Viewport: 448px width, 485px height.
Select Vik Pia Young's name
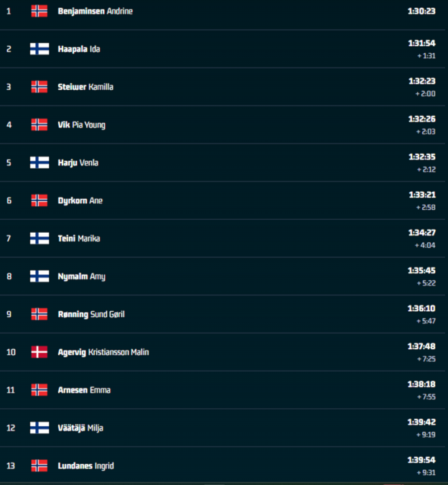[x=82, y=125]
